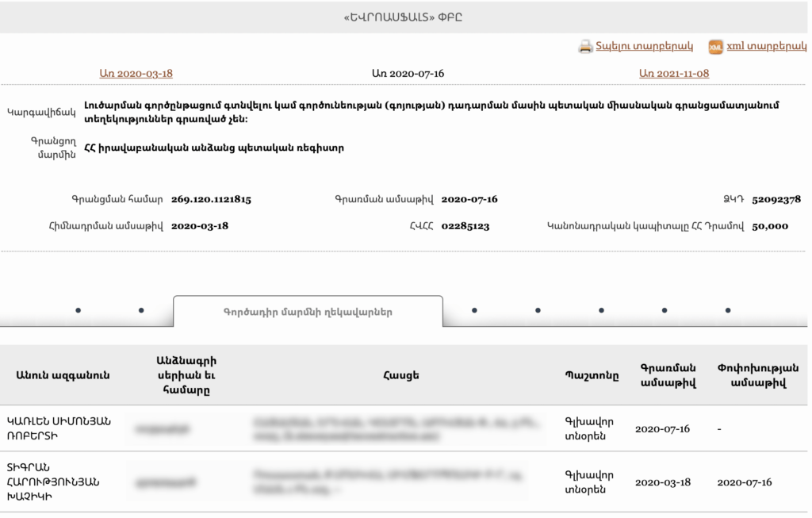
Task: Click the Պաշտոնը column header
Action: tap(592, 375)
